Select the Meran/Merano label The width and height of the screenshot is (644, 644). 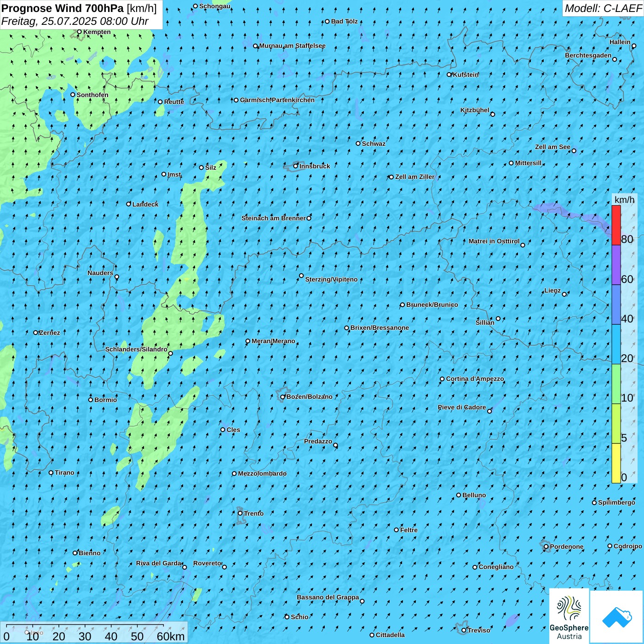coord(273,341)
